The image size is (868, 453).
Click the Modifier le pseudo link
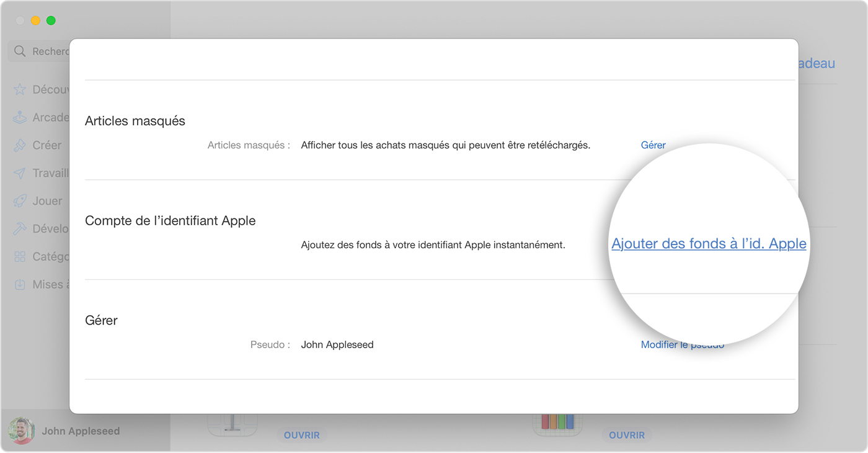682,345
